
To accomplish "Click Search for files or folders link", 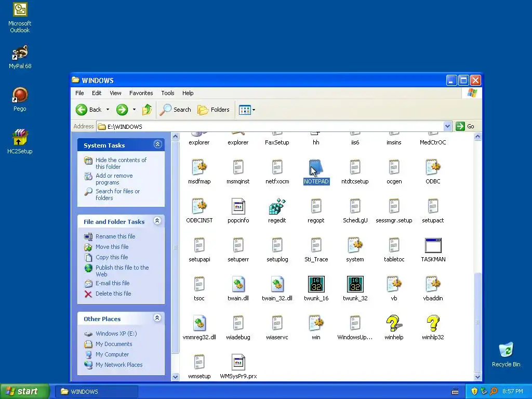I will pos(117,194).
